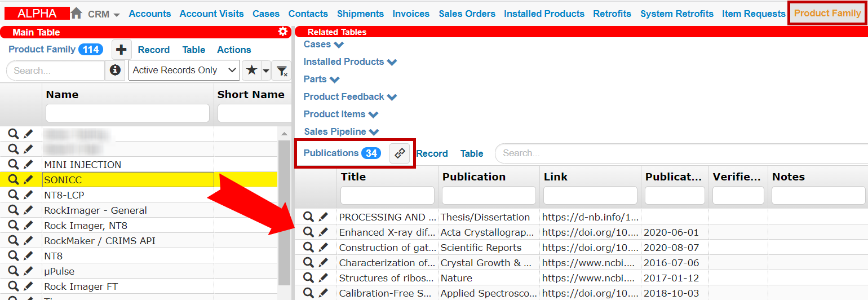Click the plus icon to add Product Family
The width and height of the screenshot is (868, 300).
click(x=121, y=50)
